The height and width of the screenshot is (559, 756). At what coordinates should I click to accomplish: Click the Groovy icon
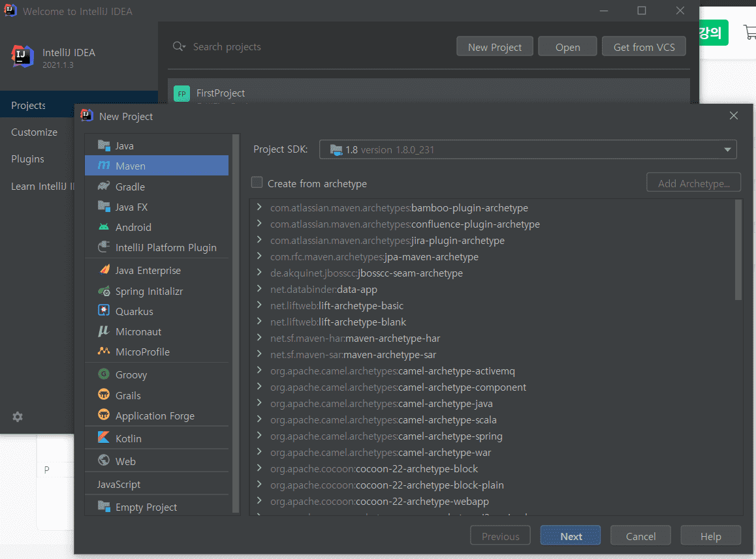[104, 374]
